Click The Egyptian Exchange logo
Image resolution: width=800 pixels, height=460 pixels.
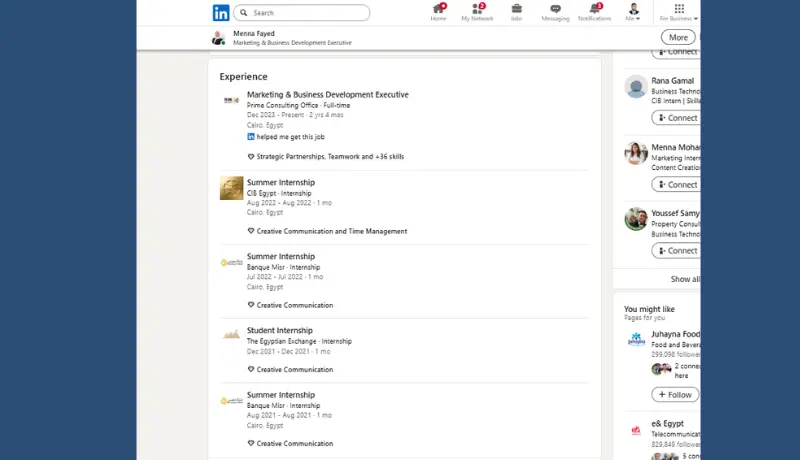click(x=232, y=335)
